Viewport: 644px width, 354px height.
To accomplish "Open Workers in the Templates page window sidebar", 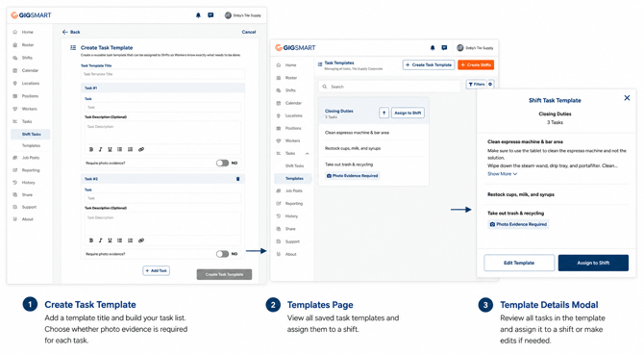I will pyautogui.click(x=292, y=140).
